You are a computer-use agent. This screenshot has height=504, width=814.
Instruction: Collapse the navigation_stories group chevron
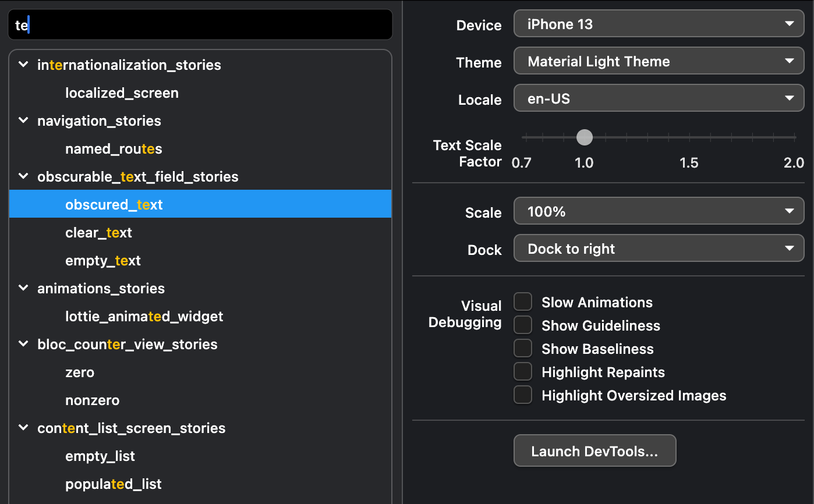23,120
